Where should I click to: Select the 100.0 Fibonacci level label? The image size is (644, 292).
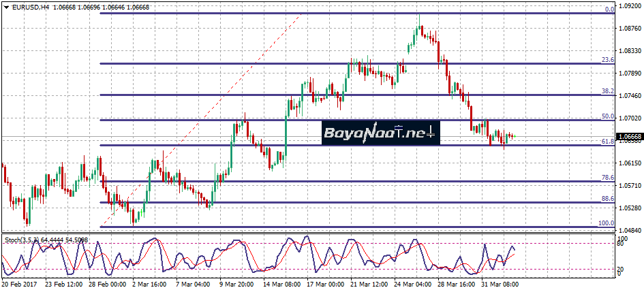click(607, 223)
